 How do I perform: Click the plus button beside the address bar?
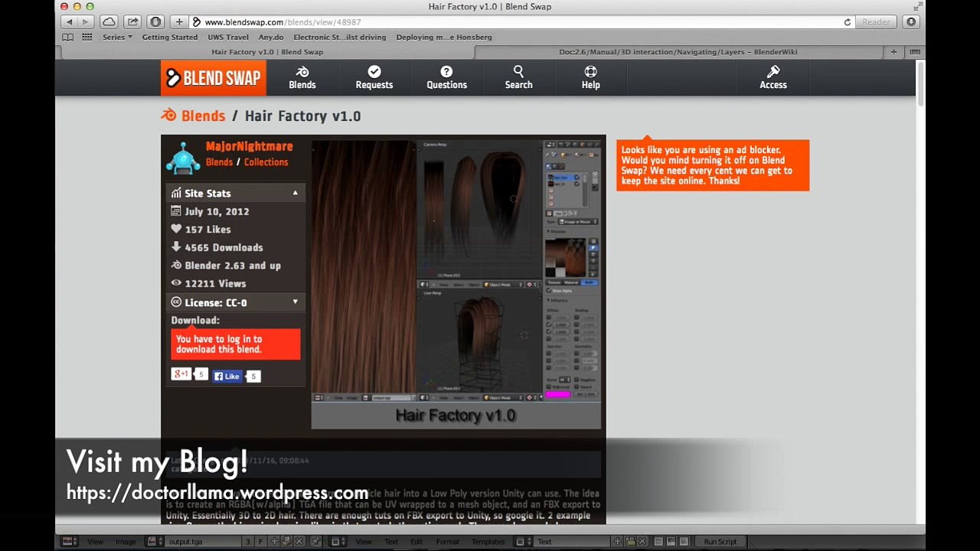tap(179, 22)
